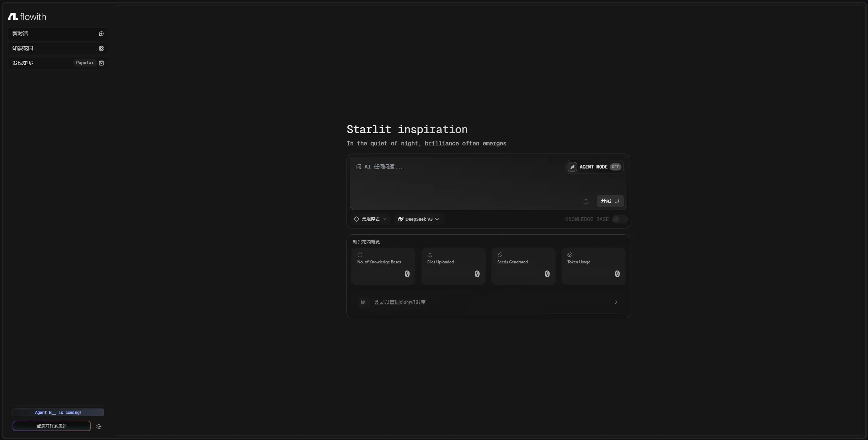Click the 问 AI 任何问题 input field
The image size is (868, 440).
[x=454, y=180]
